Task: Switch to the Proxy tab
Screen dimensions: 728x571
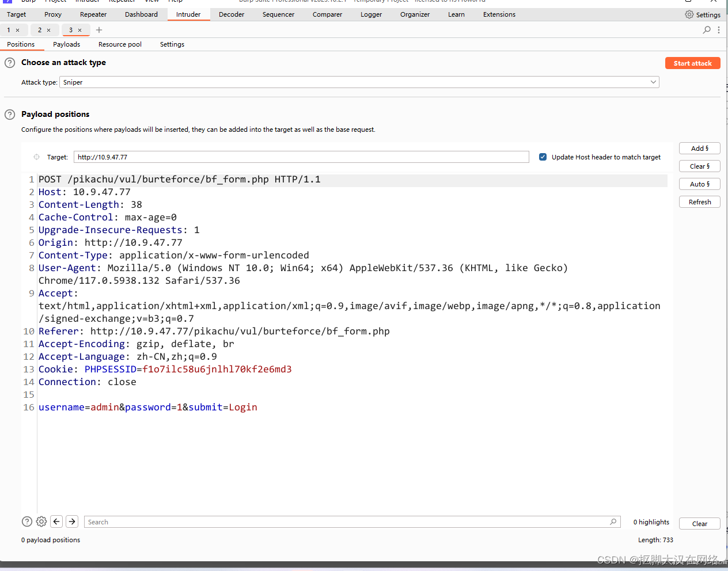Action: click(x=53, y=14)
